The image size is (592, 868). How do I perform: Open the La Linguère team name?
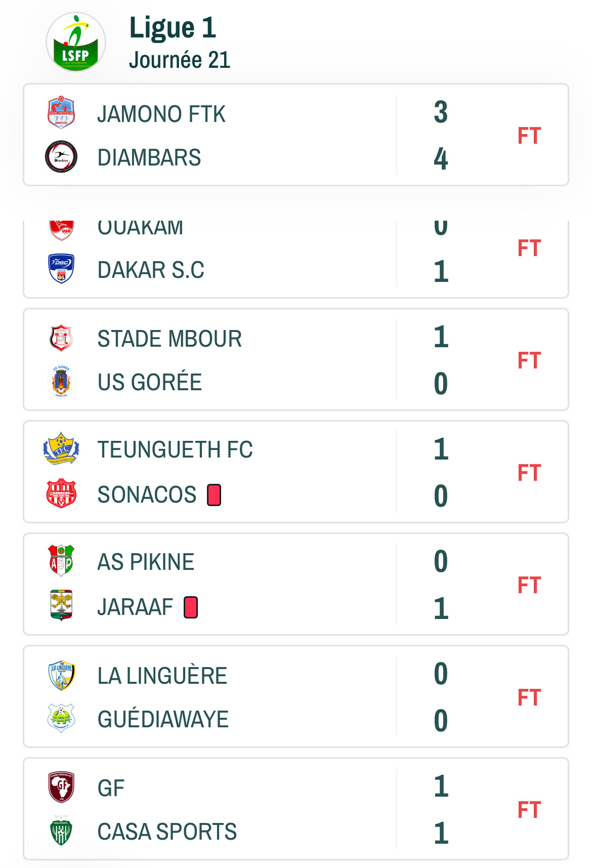point(162,676)
